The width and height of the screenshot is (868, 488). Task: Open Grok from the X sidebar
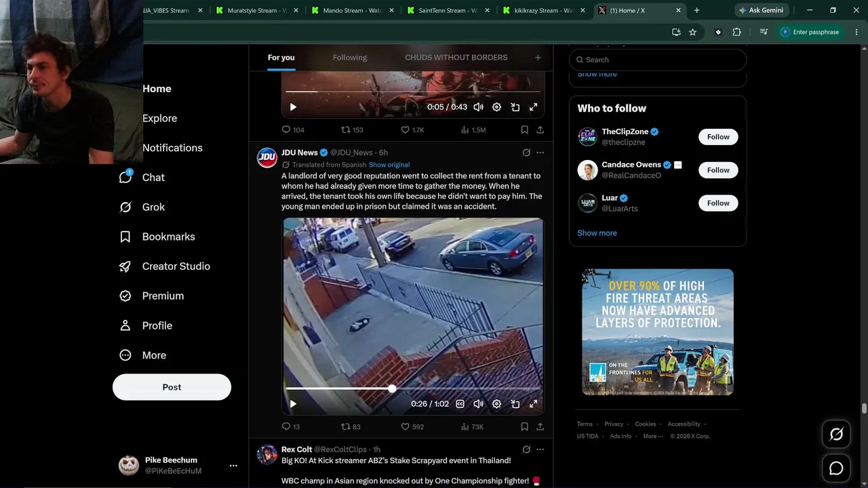pos(142,207)
